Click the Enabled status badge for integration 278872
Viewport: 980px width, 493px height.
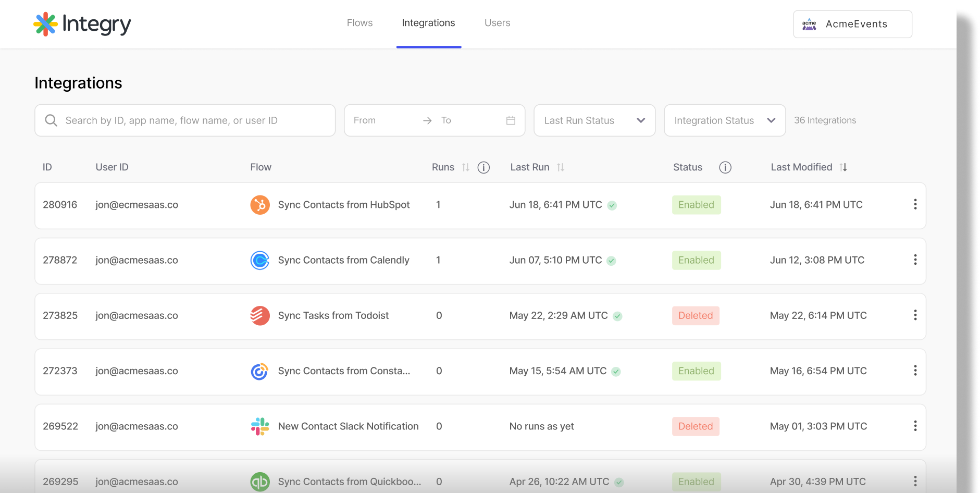(696, 260)
